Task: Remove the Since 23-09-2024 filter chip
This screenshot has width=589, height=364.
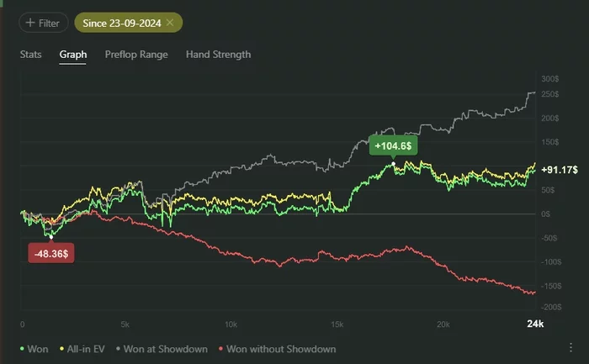Action: pos(170,23)
